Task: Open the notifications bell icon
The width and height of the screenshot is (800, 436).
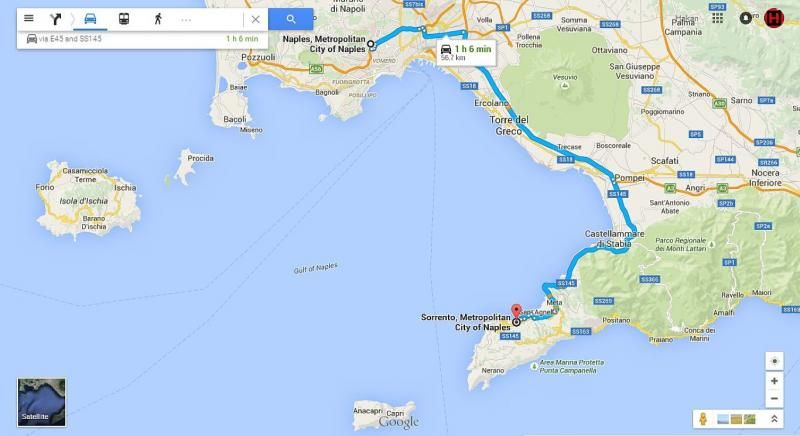Action: tap(745, 18)
